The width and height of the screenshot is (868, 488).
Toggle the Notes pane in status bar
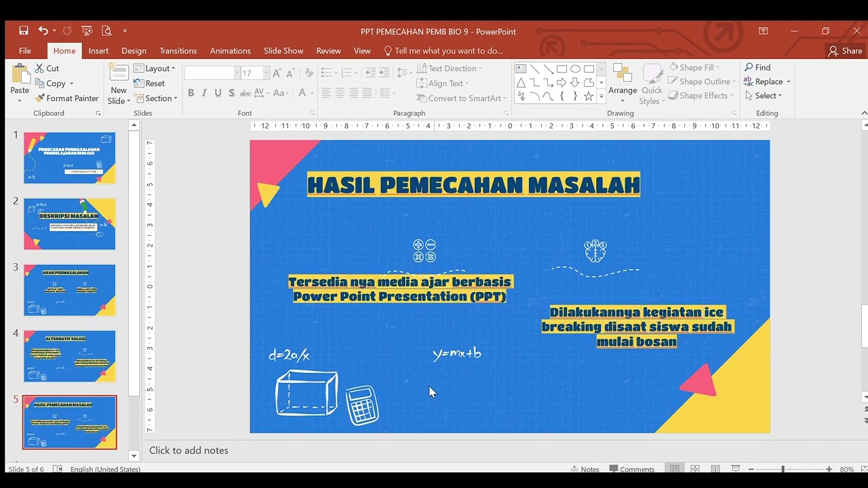pos(585,469)
